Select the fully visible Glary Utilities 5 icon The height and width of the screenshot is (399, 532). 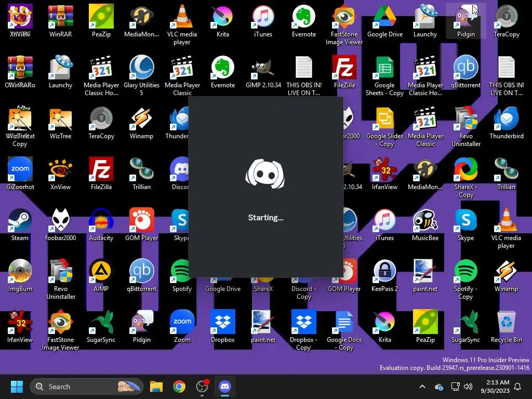[141, 76]
